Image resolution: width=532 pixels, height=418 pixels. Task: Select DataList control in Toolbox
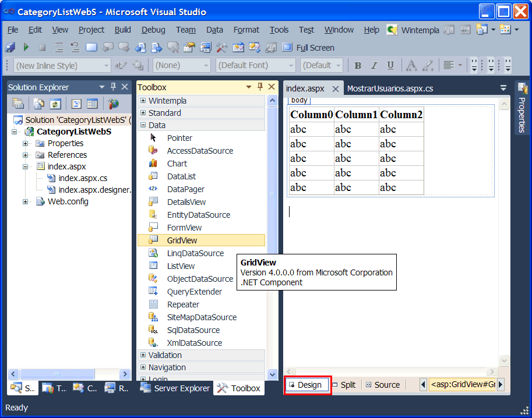(x=201, y=176)
